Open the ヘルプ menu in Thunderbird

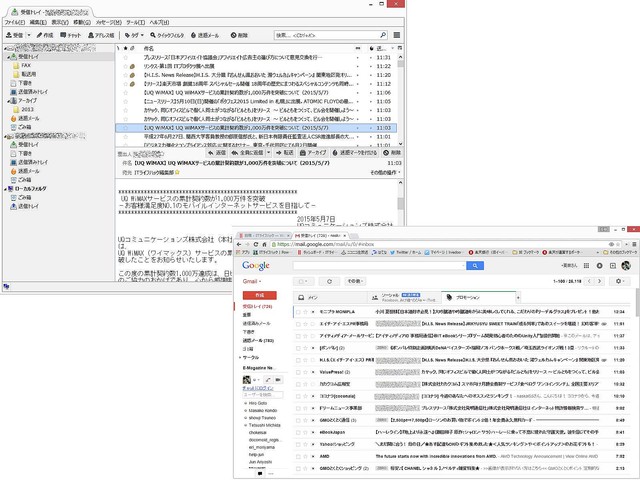tap(159, 22)
